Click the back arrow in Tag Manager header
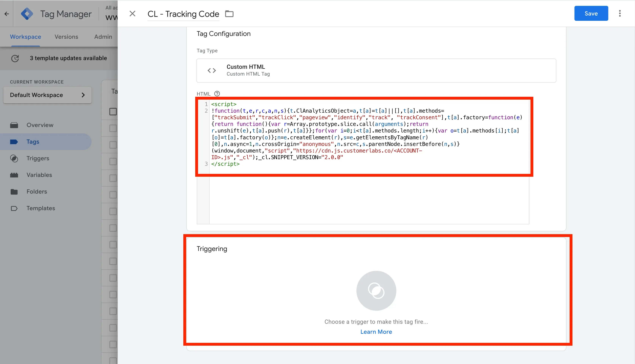 [7, 14]
